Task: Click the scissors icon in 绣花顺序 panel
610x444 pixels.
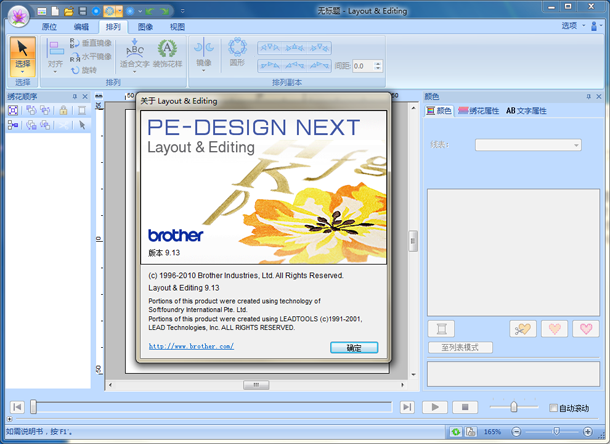Action: [63, 125]
